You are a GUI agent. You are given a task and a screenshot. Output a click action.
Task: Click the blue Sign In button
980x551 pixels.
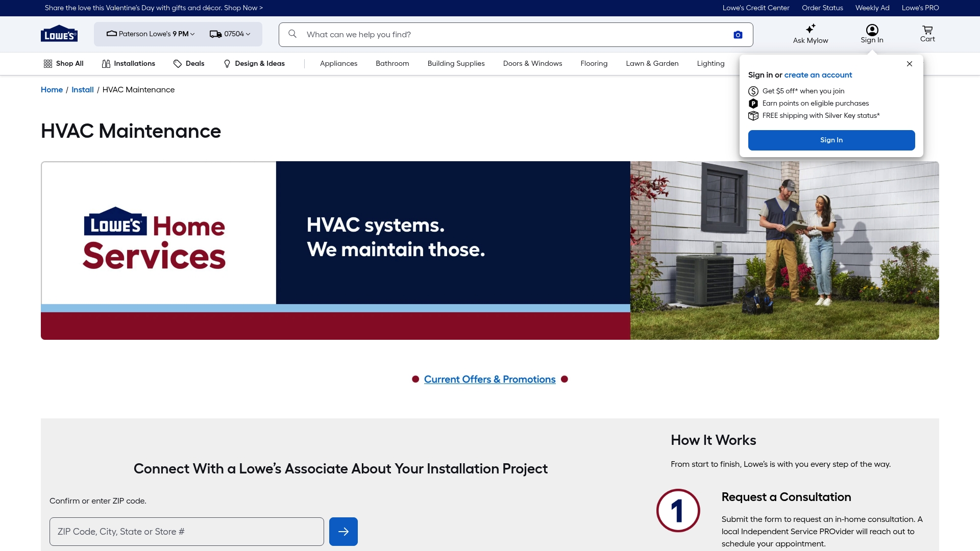tap(831, 140)
